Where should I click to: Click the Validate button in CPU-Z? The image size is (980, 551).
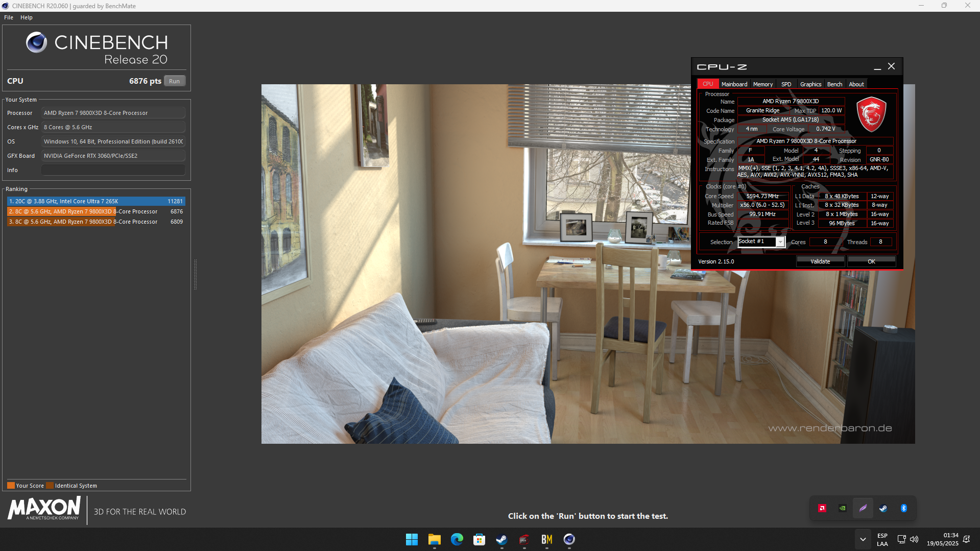820,261
